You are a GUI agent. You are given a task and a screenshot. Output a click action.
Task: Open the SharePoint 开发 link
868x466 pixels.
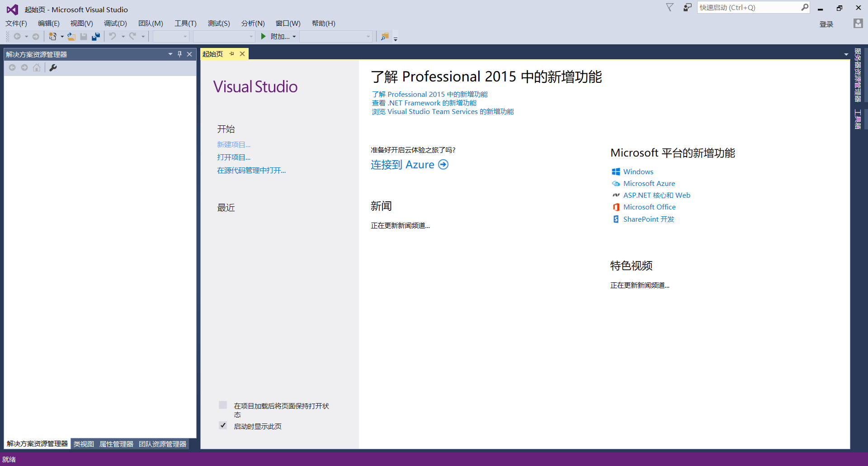[x=649, y=219]
